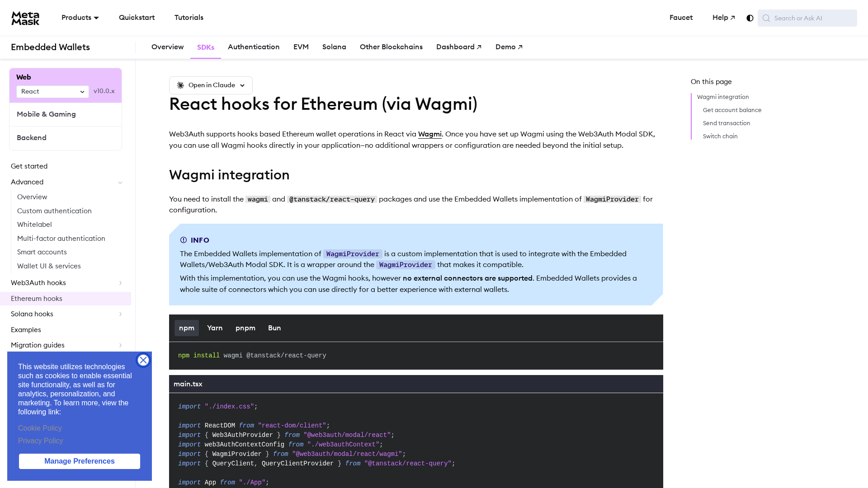Open Custom authentication page

pos(54,211)
